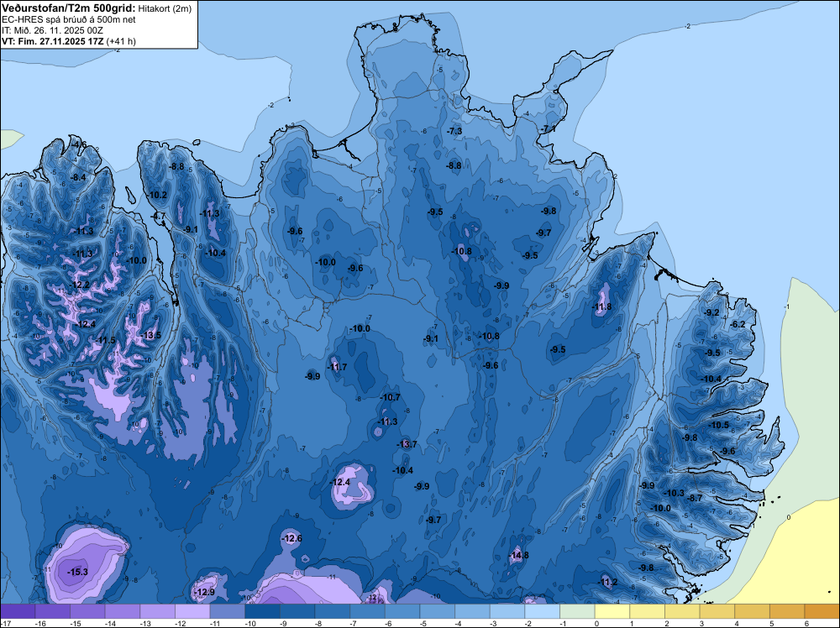Click the -10.7 temperature value
Image resolution: width=840 pixels, height=628 pixels.
[390, 397]
